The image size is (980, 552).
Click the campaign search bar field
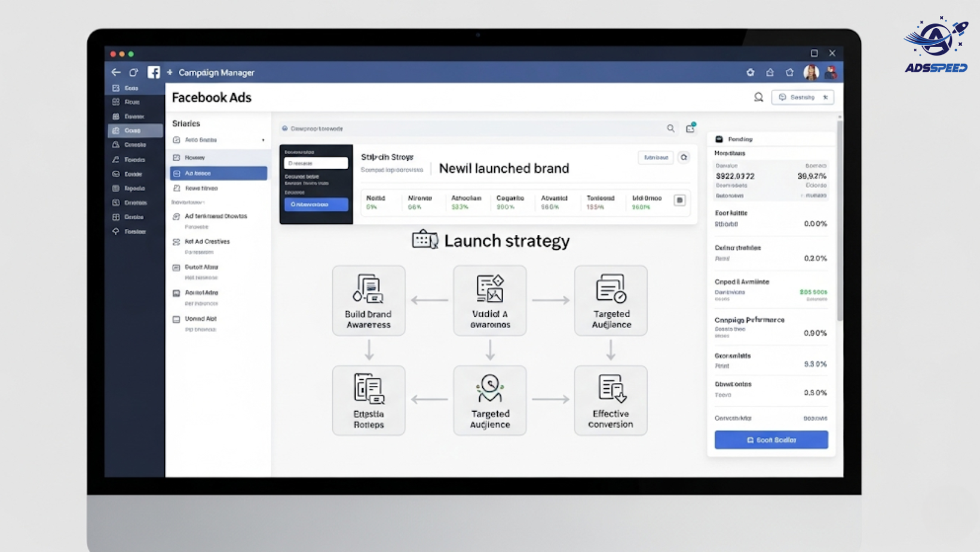point(472,128)
